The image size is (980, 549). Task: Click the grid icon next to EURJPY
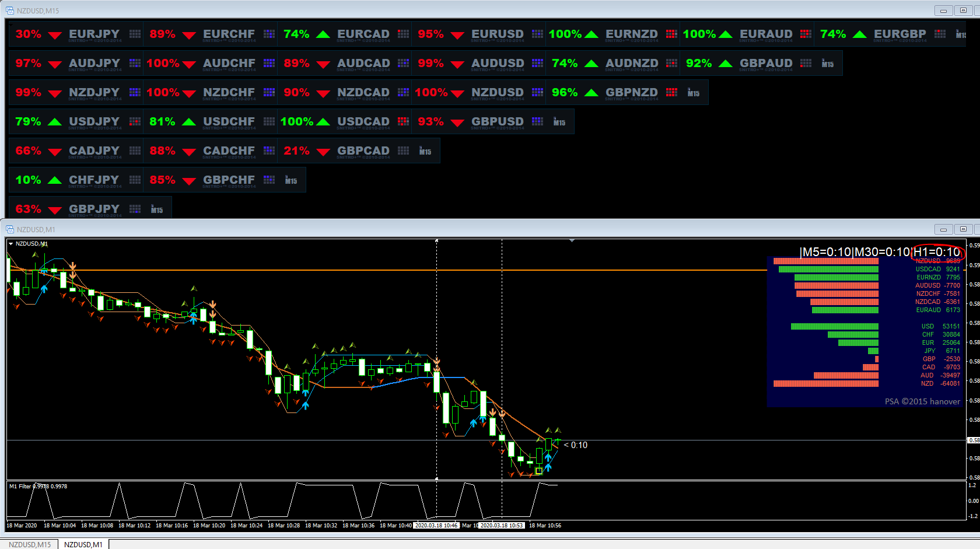tap(135, 34)
